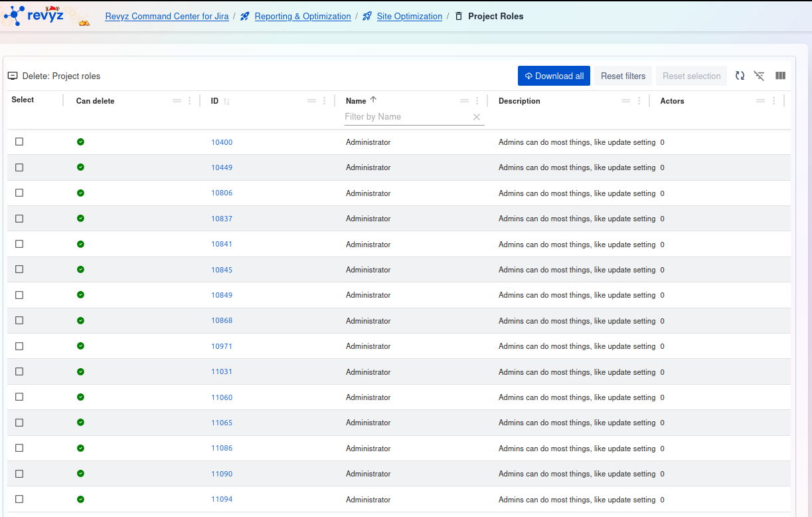This screenshot has width=812, height=517.
Task: Toggle Name column sort arrow
Action: [373, 100]
